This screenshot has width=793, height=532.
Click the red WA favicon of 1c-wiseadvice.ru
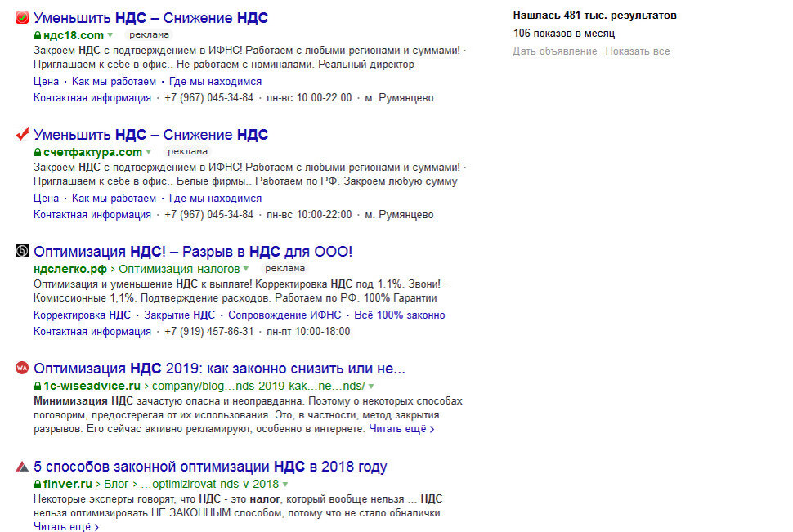coord(22,368)
